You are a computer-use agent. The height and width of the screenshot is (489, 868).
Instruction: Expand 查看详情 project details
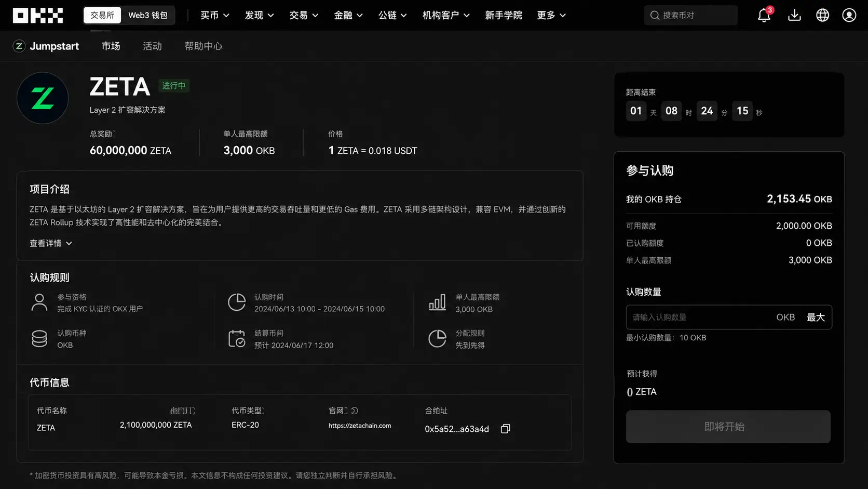[x=51, y=243]
